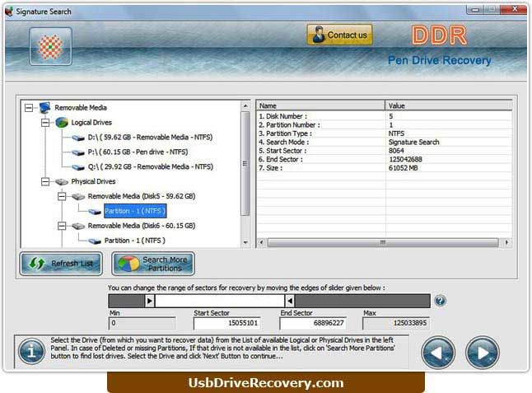Screen dimensions: 532x393
Task: Select the P:\ 60.15 GB Pen drive
Action: pyautogui.click(x=138, y=152)
